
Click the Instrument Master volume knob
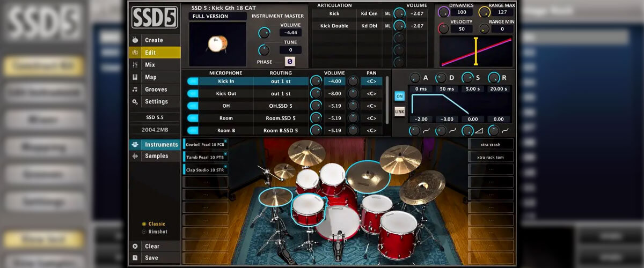point(264,33)
